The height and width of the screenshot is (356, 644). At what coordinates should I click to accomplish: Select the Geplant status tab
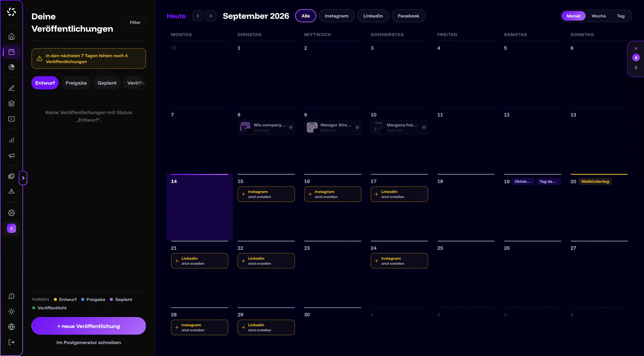click(x=107, y=83)
